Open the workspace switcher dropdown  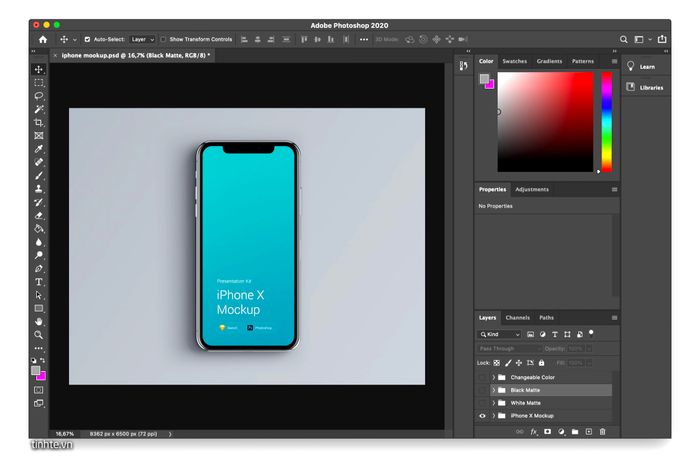(x=642, y=39)
